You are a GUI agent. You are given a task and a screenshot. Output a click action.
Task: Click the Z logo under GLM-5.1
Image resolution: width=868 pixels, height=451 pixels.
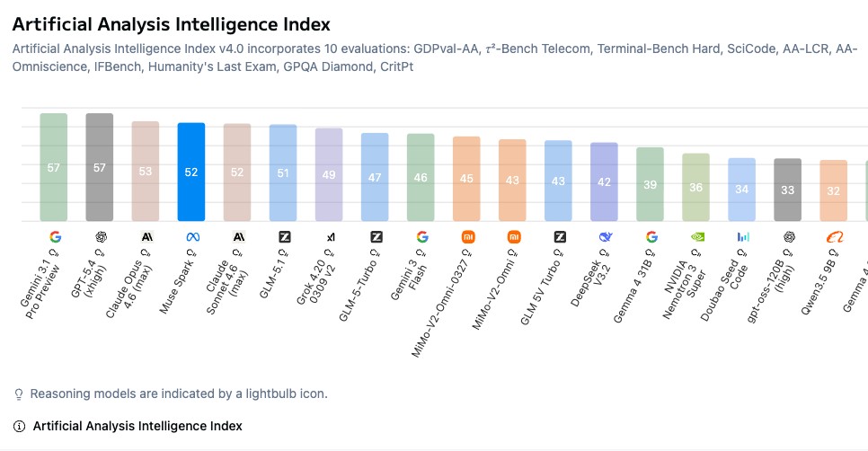click(283, 237)
